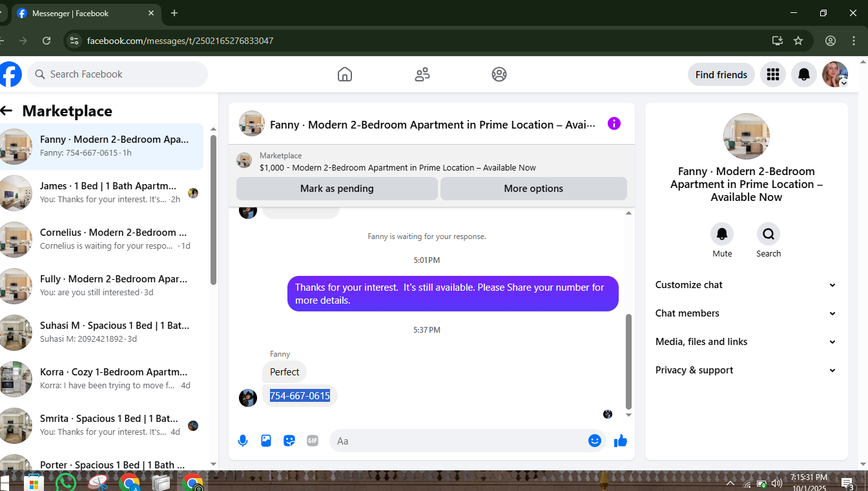The height and width of the screenshot is (491, 868).
Task: Attach a photo using the image icon
Action: pyautogui.click(x=266, y=441)
